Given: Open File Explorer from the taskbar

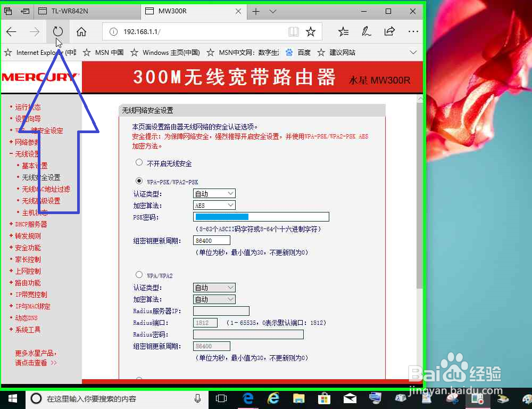Looking at the screenshot, I should [299, 398].
